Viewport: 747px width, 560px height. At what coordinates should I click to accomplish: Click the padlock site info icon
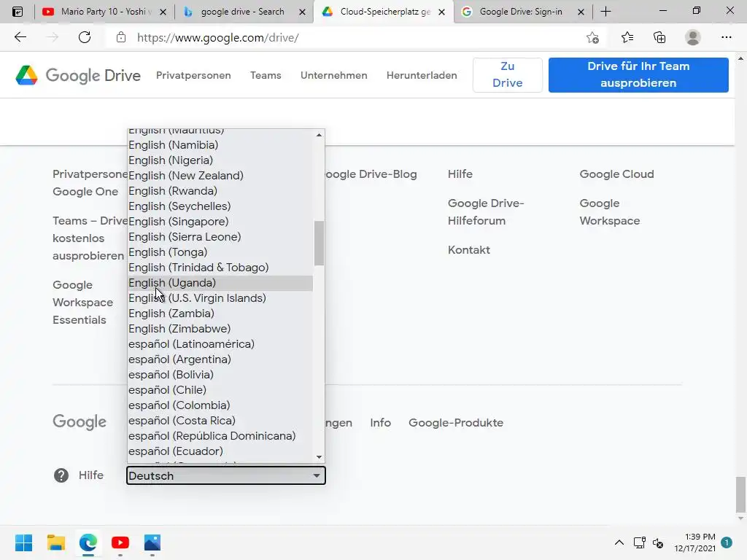[x=121, y=37]
